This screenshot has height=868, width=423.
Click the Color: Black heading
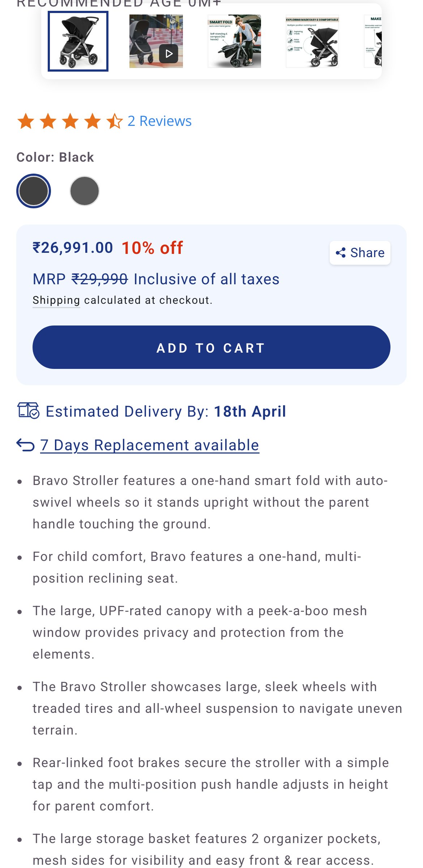pyautogui.click(x=55, y=157)
